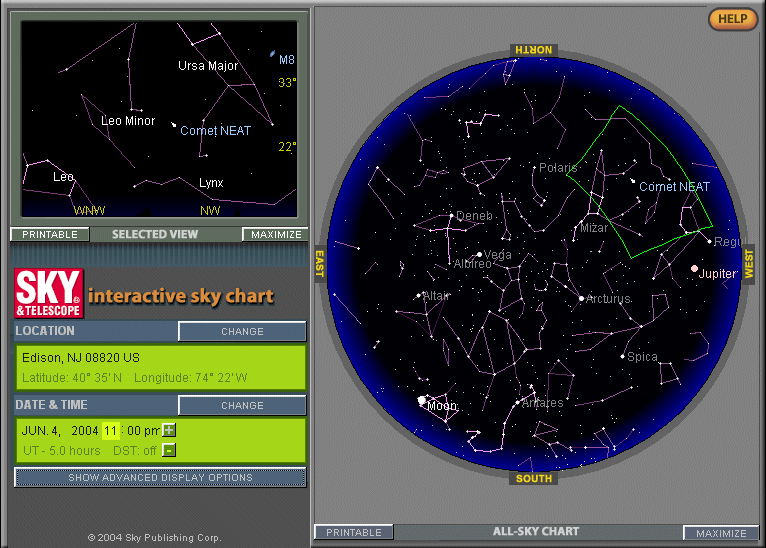Click the minus button to decrease time
This screenshot has width=766, height=548.
169,450
